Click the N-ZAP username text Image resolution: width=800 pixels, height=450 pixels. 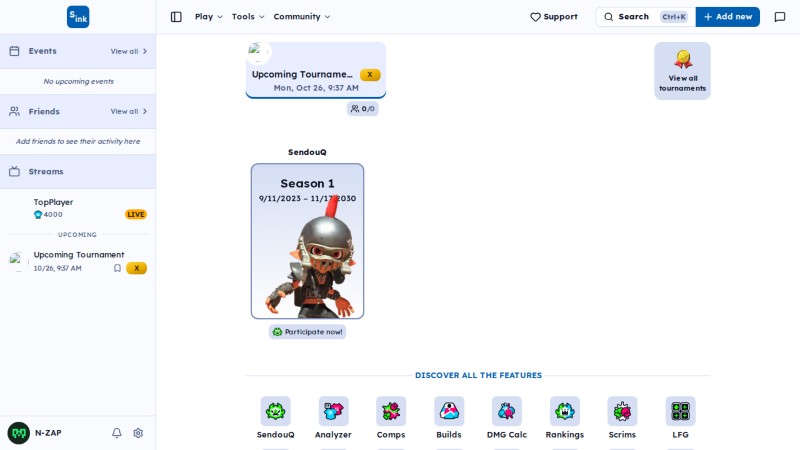(x=48, y=433)
